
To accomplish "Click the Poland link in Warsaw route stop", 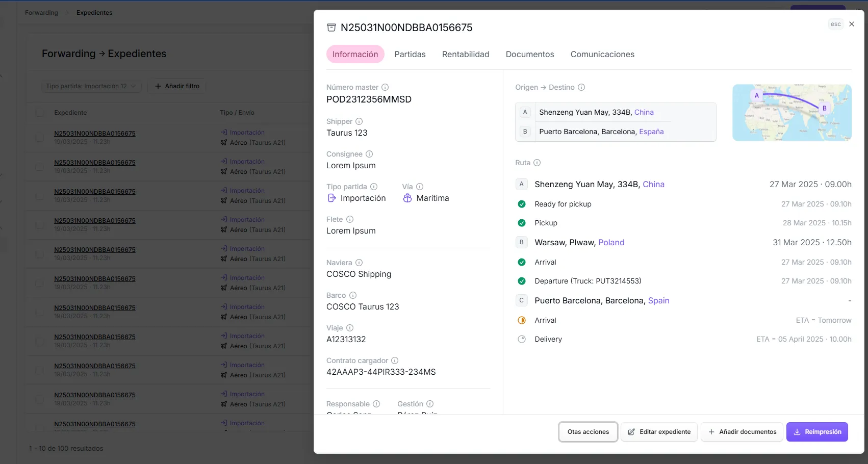I will click(x=611, y=242).
